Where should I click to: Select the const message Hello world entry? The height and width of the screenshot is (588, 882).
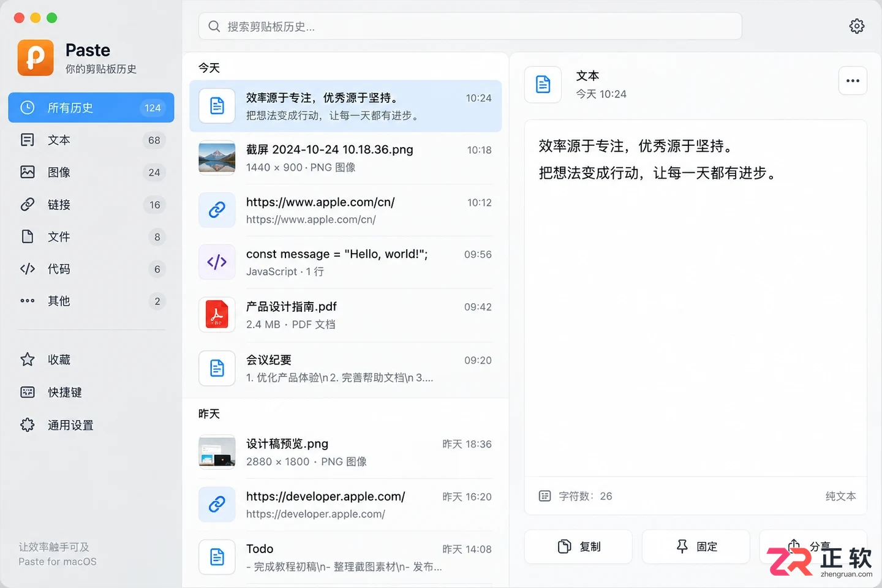coord(345,262)
